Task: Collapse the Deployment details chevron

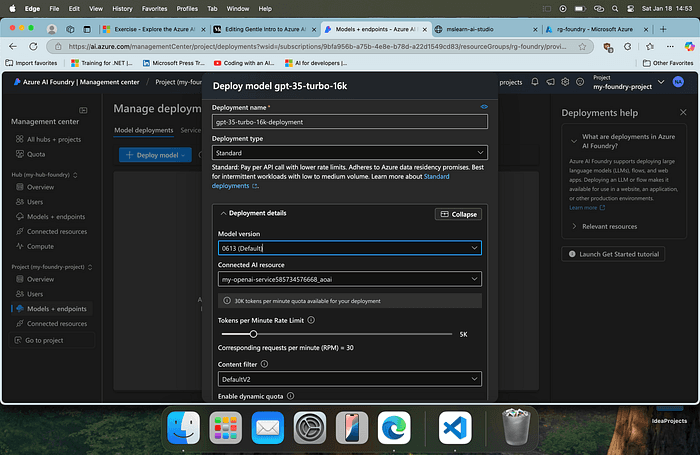Action: click(x=223, y=213)
